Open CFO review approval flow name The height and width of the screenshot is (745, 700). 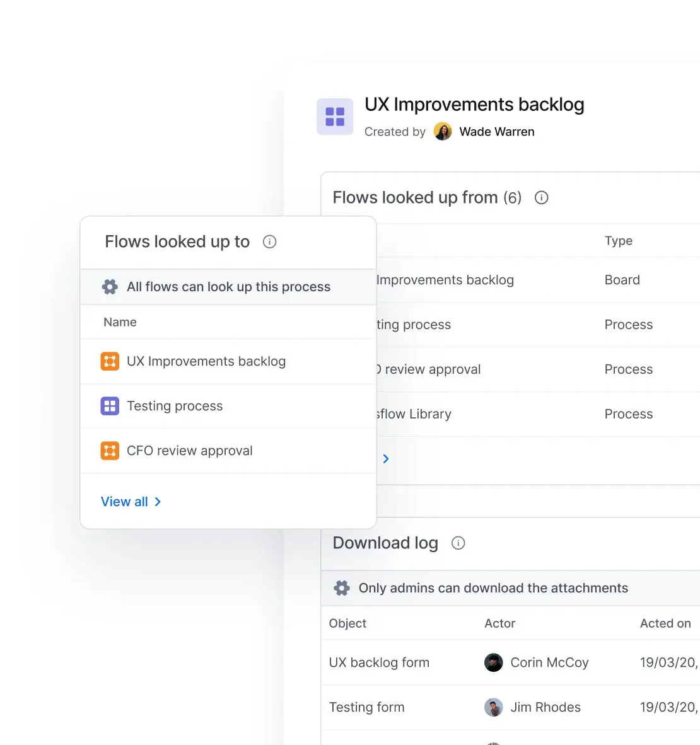pos(189,451)
